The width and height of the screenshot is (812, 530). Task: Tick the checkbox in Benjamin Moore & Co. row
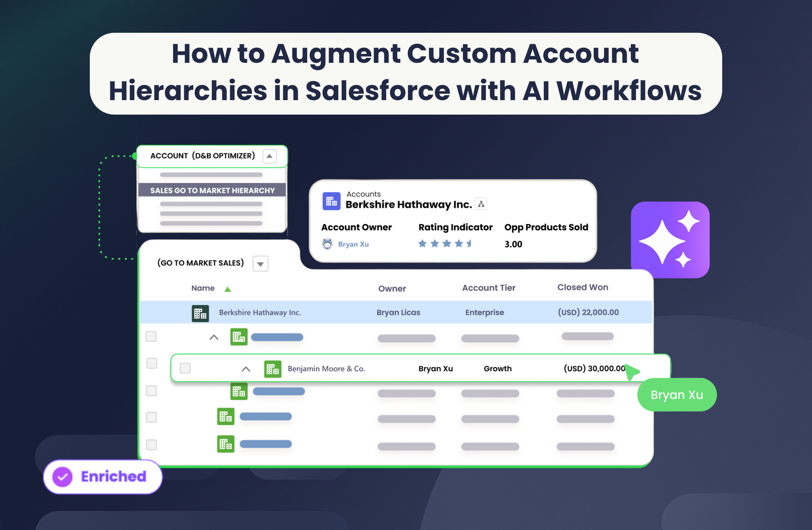[185, 368]
